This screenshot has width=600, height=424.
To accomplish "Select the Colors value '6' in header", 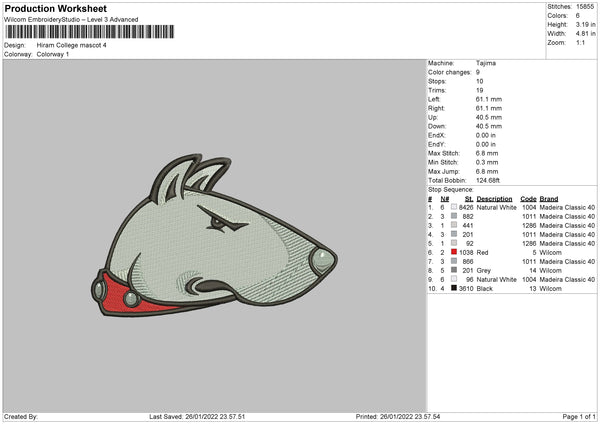I will (x=578, y=16).
